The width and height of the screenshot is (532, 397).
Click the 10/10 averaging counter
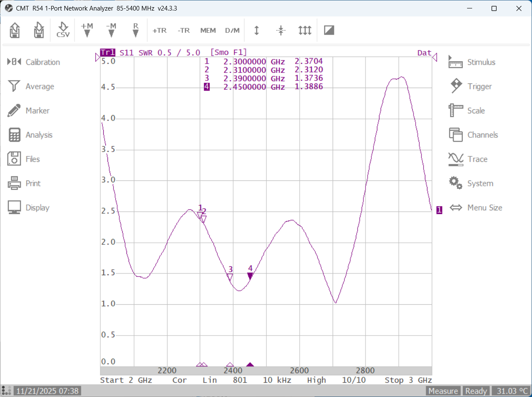tap(354, 380)
